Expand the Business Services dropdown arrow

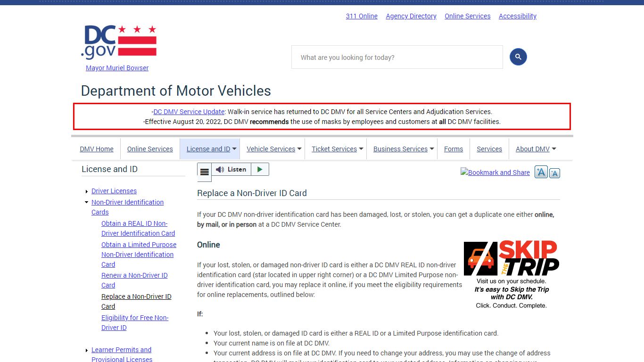[431, 149]
